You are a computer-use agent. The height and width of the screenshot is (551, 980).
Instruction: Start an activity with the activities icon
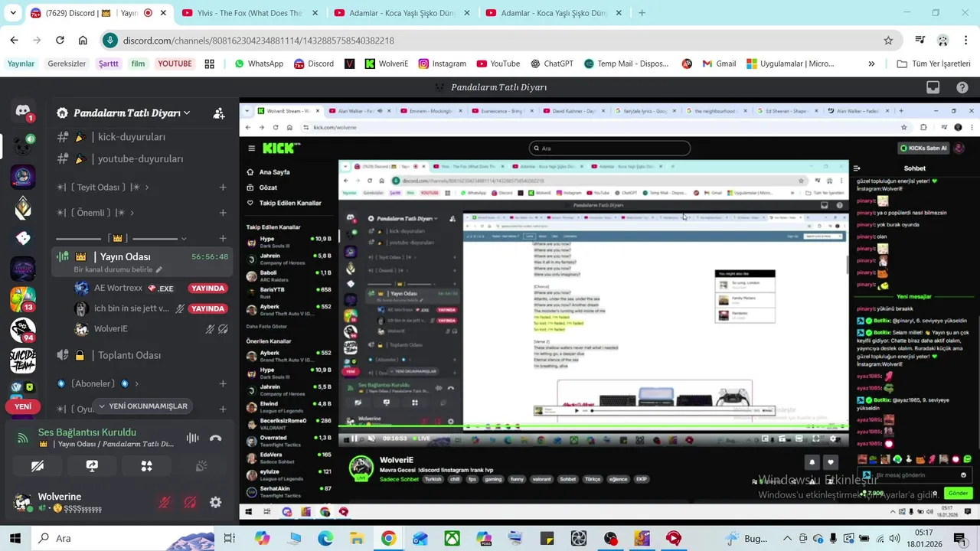pos(146,465)
